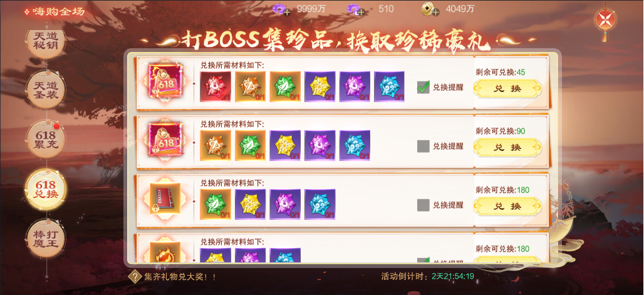Switch to the 天道圣装 tab
The height and width of the screenshot is (295, 644).
(46, 90)
